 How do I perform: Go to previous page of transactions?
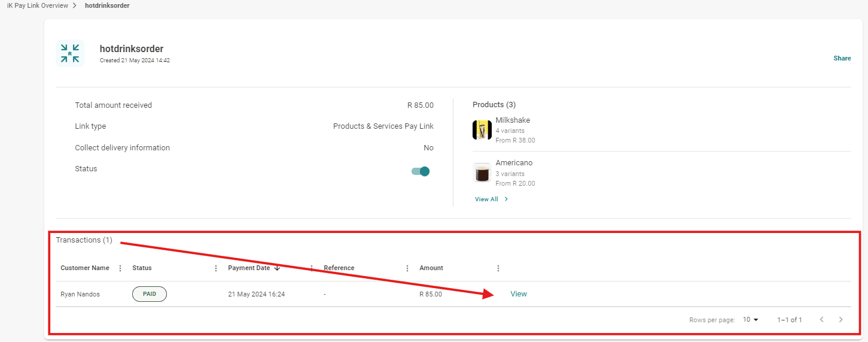[x=821, y=320]
